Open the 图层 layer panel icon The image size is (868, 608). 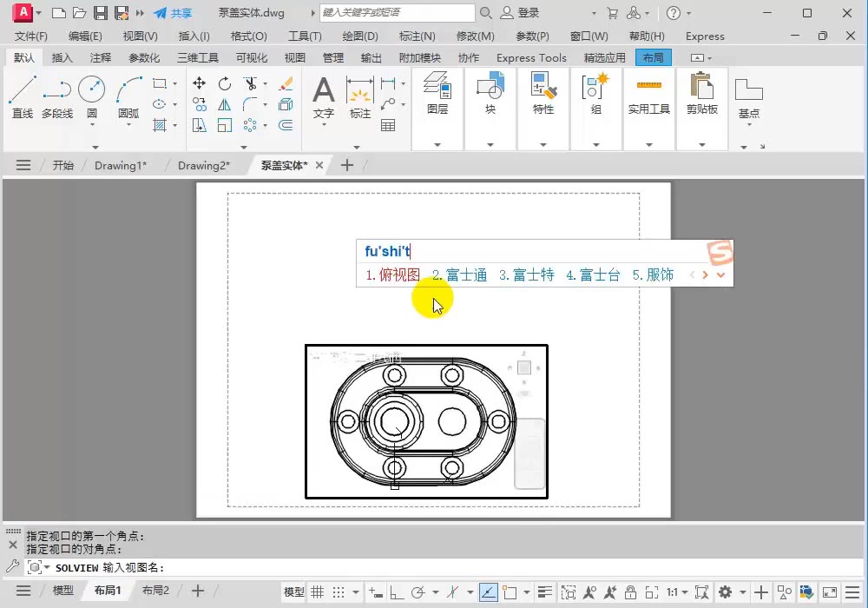point(437,94)
